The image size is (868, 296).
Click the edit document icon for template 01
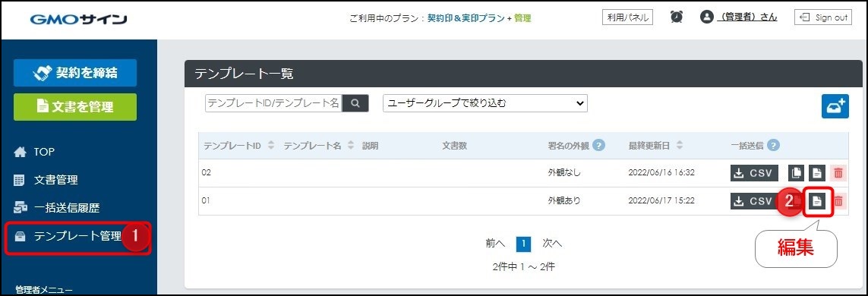tap(817, 201)
